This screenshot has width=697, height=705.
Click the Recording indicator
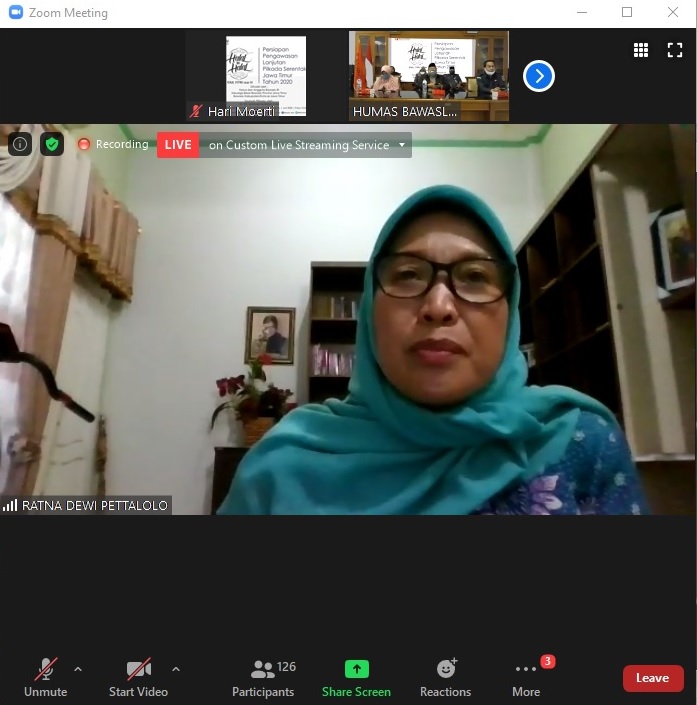[x=113, y=145]
